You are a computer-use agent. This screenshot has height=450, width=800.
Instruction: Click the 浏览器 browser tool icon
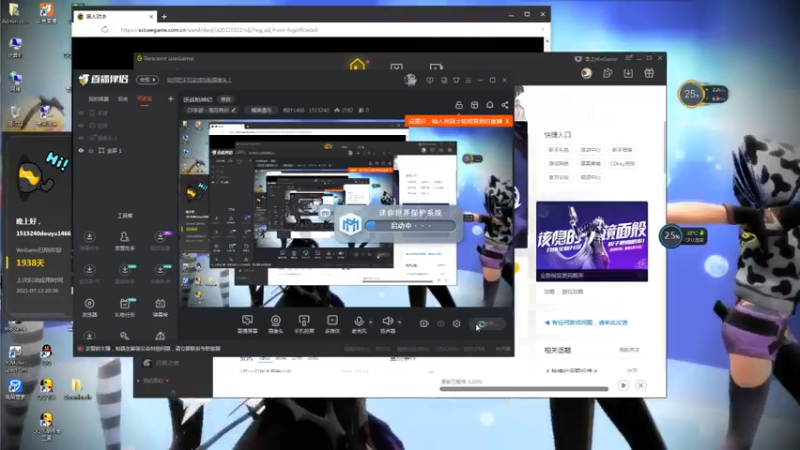tap(89, 304)
